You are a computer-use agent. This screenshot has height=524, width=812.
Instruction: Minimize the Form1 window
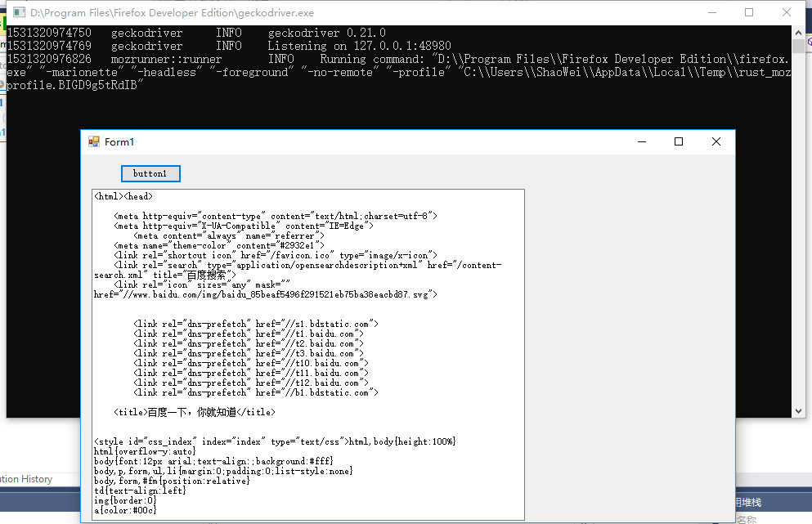coord(640,141)
